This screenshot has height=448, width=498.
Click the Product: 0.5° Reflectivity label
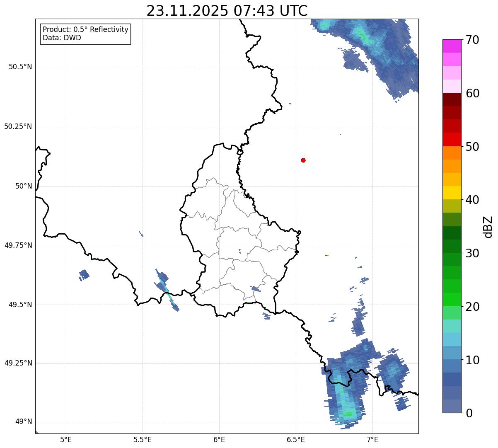86,30
